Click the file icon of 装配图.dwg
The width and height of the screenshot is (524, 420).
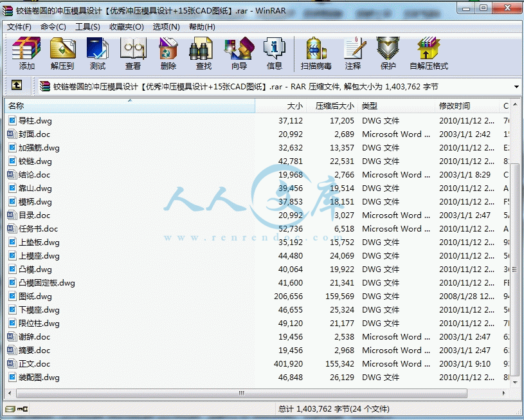(12, 377)
